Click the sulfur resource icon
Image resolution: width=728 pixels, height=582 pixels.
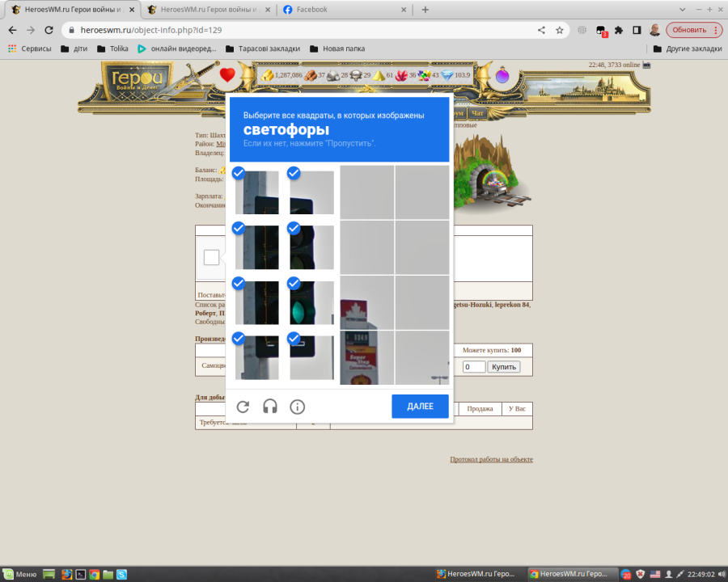[379, 75]
